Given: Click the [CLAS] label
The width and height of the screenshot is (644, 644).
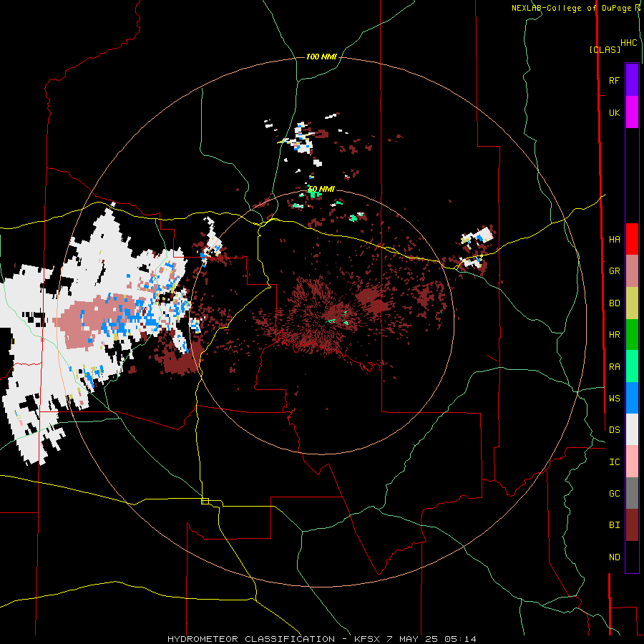Looking at the screenshot, I should point(605,49).
